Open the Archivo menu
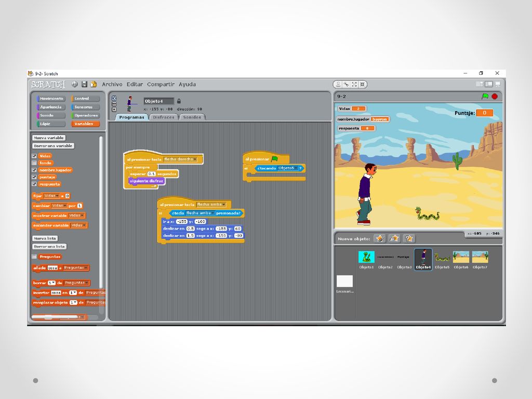532x399 pixels. (112, 84)
